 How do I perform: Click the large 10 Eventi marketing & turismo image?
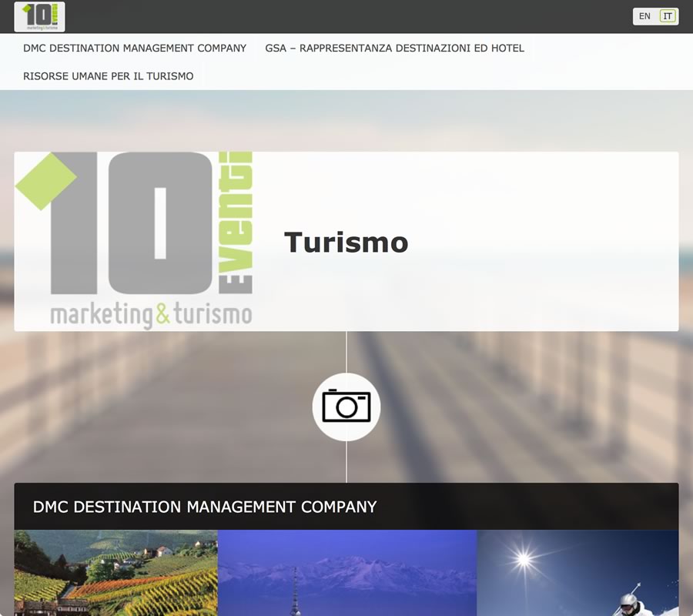tap(134, 241)
